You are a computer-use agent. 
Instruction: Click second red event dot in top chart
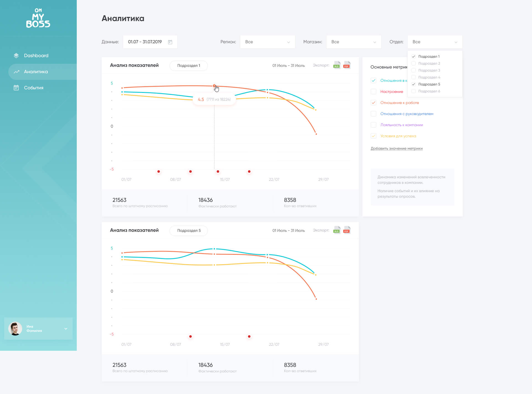[x=190, y=171]
